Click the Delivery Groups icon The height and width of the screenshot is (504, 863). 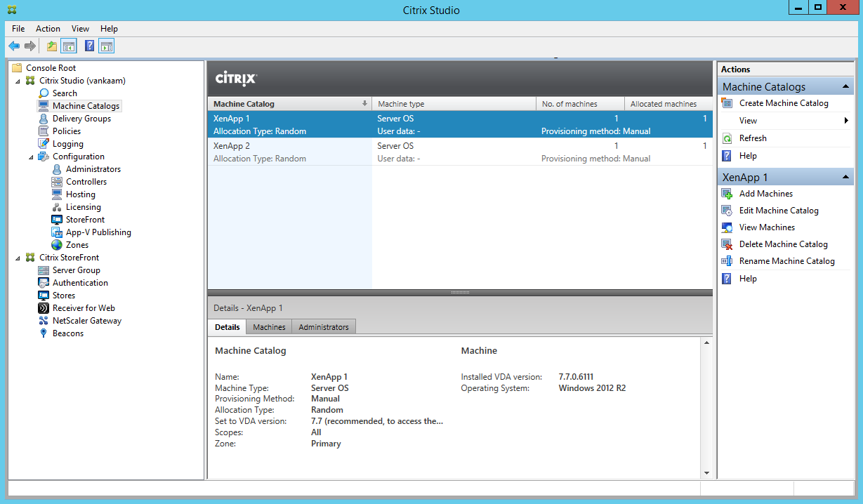tap(44, 119)
